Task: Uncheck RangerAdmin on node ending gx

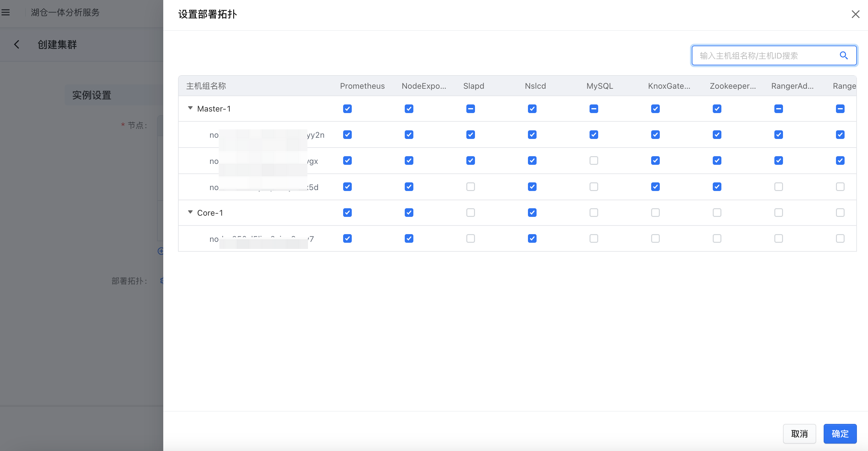Action: [x=779, y=160]
